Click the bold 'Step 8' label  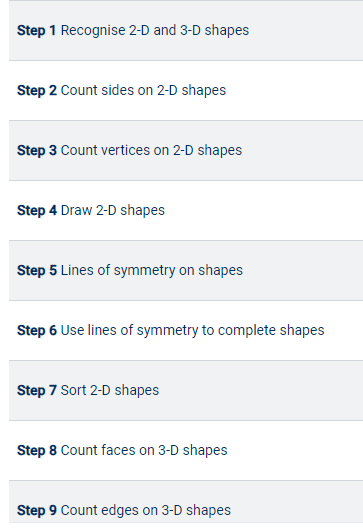[37, 451]
